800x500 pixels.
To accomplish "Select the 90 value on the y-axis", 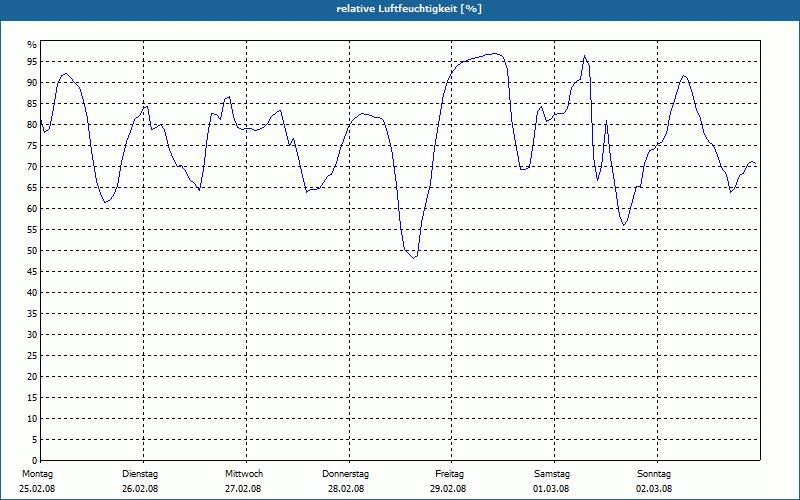I will 32,83.
